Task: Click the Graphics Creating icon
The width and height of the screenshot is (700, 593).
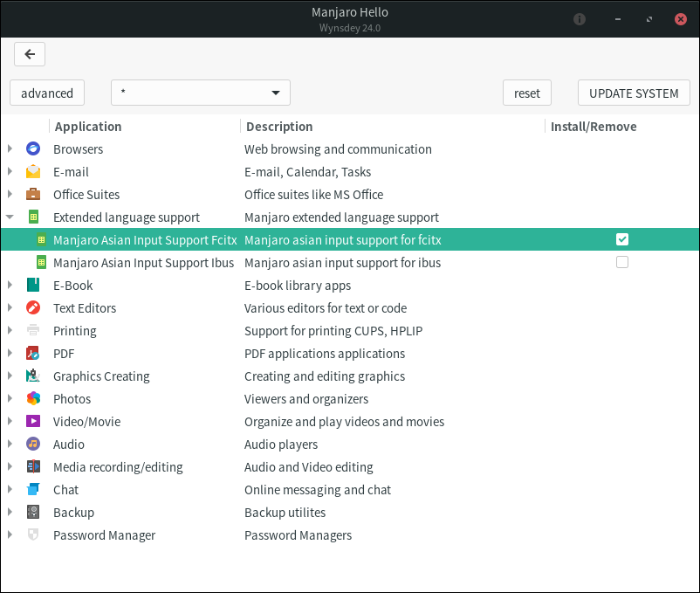Action: [33, 376]
